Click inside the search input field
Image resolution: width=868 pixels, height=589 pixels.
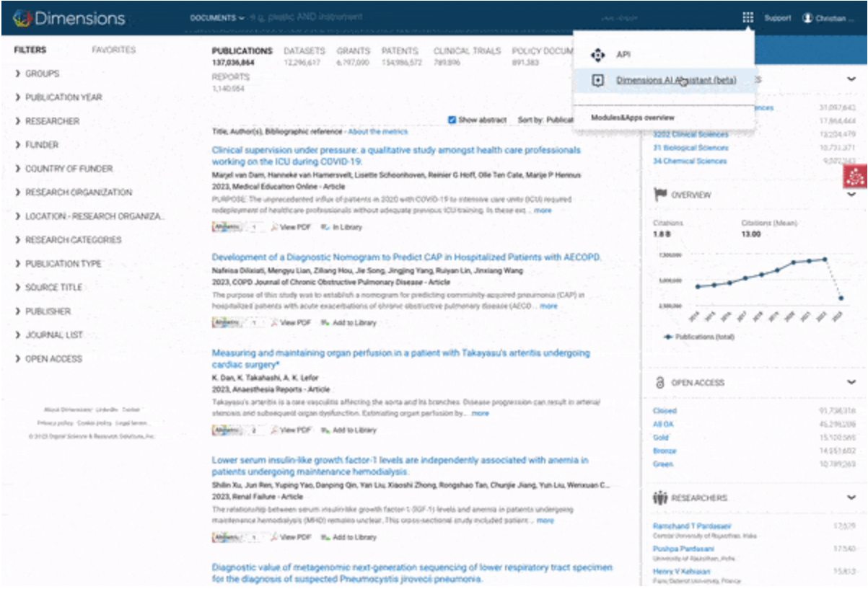click(x=397, y=16)
